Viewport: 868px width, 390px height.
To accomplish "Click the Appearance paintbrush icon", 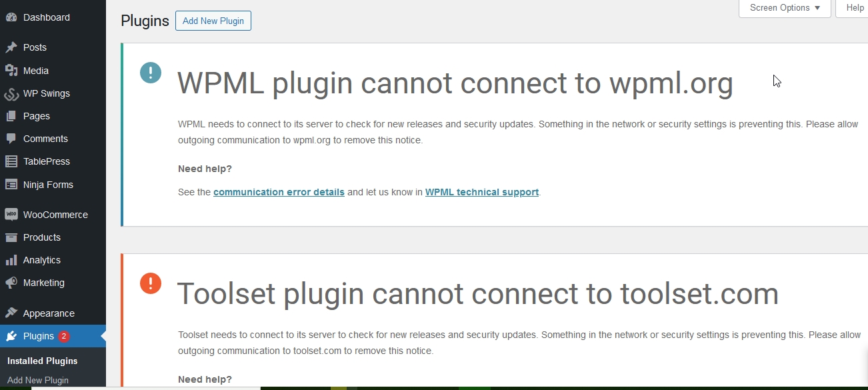I will pos(11,313).
